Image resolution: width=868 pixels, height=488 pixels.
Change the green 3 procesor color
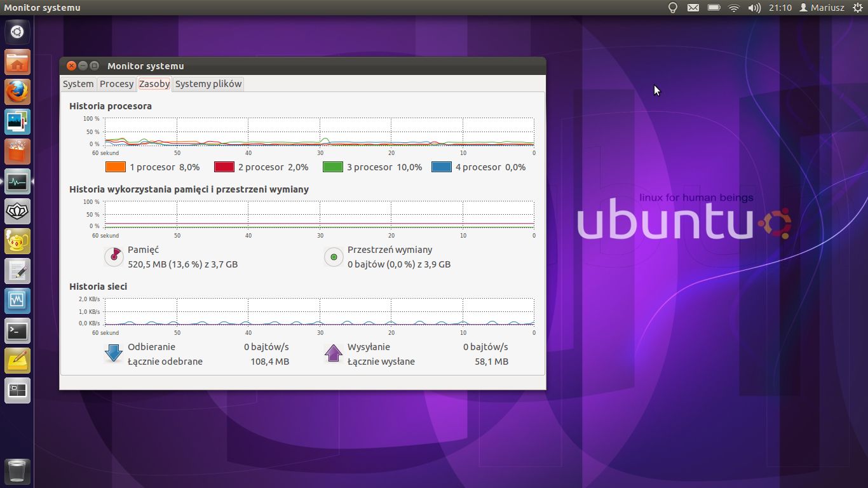coord(333,167)
